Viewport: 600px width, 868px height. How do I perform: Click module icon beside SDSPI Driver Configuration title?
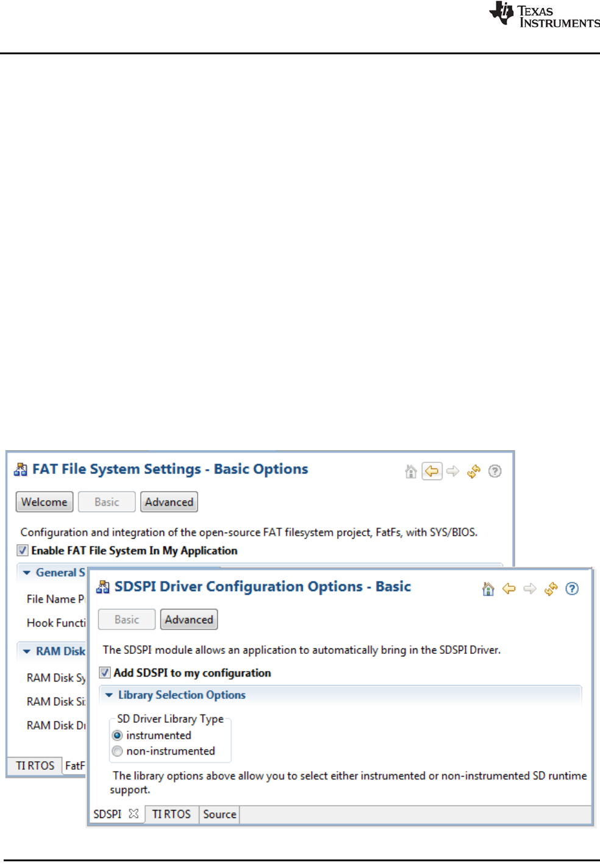tap(103, 587)
